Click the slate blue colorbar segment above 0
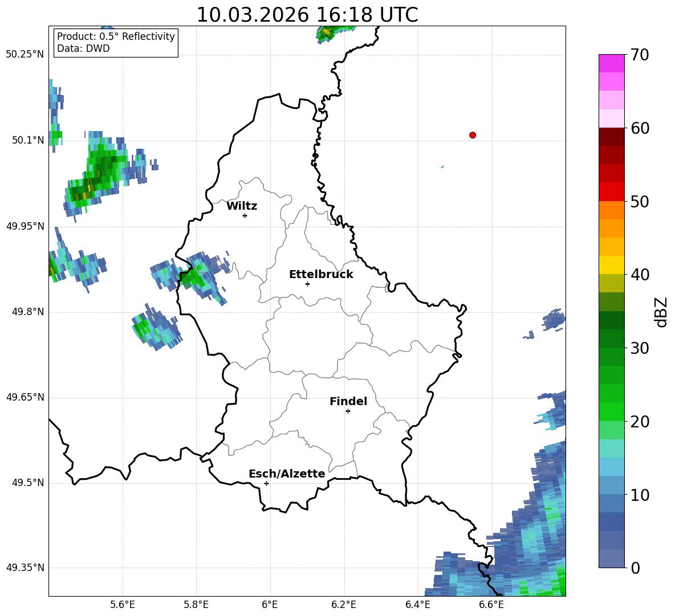Screen dimensions: 675x616 [611, 558]
